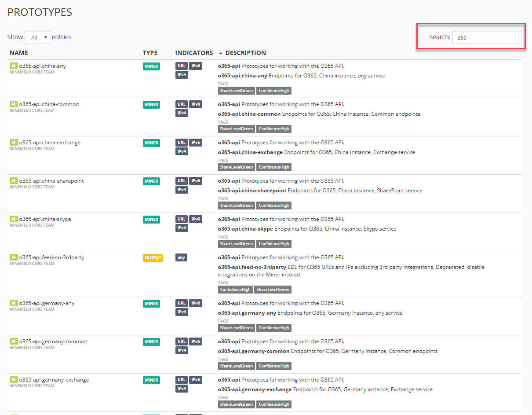Screen dimensions: 532x415
Task: Open the o365-api.germany-any prototype
Action: pyautogui.click(x=47, y=303)
